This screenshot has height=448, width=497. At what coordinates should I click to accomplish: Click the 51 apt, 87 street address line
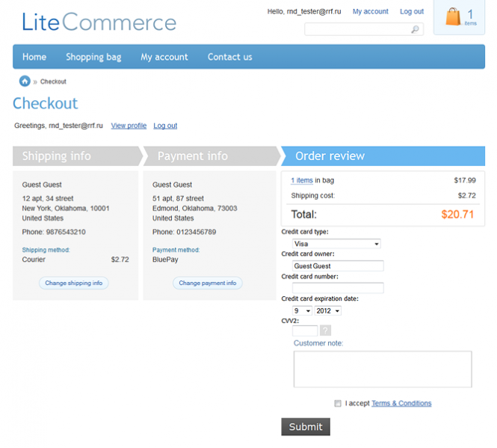pyautogui.click(x=178, y=199)
